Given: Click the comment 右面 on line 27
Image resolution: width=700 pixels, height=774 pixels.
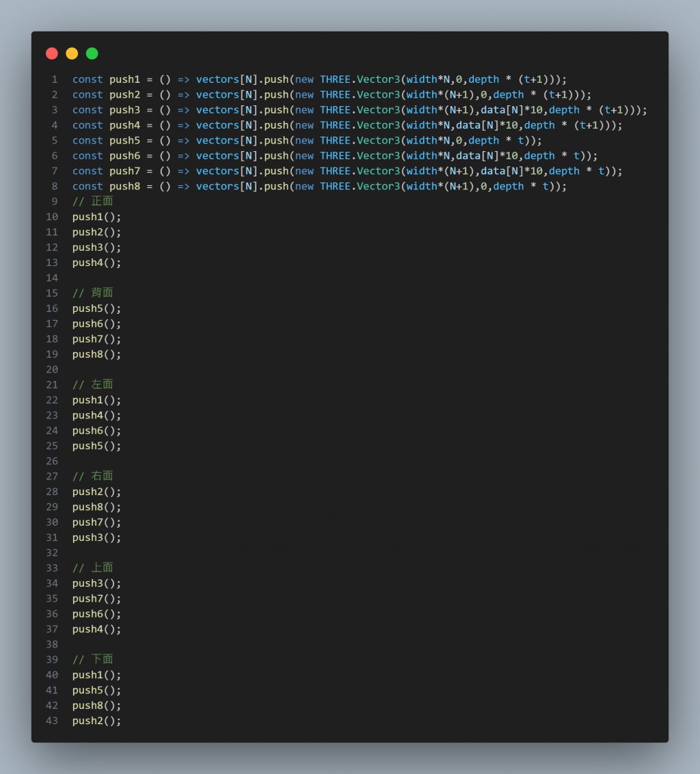Looking at the screenshot, I should pos(93,477).
